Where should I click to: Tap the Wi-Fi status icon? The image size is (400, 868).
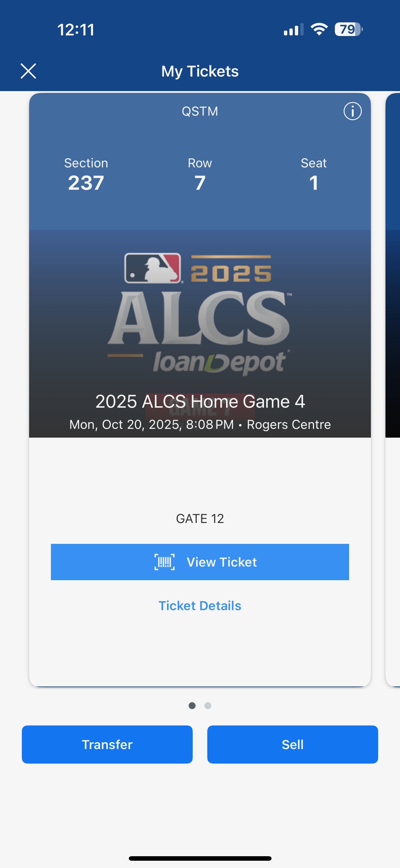[319, 29]
